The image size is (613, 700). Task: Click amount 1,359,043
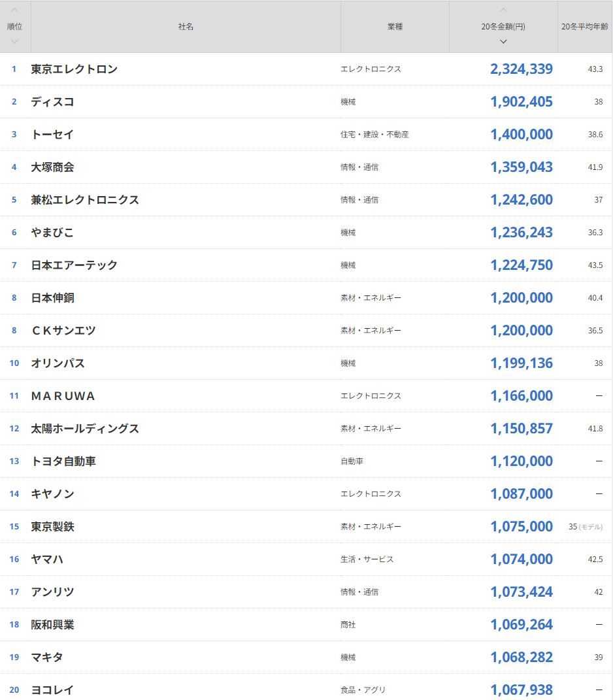522,167
